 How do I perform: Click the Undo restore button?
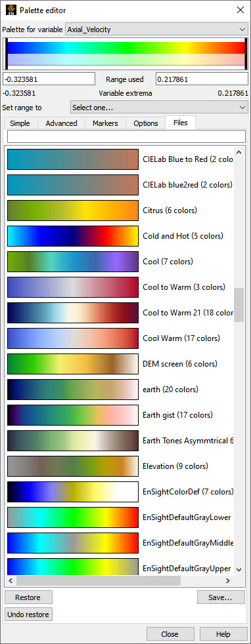(28, 614)
